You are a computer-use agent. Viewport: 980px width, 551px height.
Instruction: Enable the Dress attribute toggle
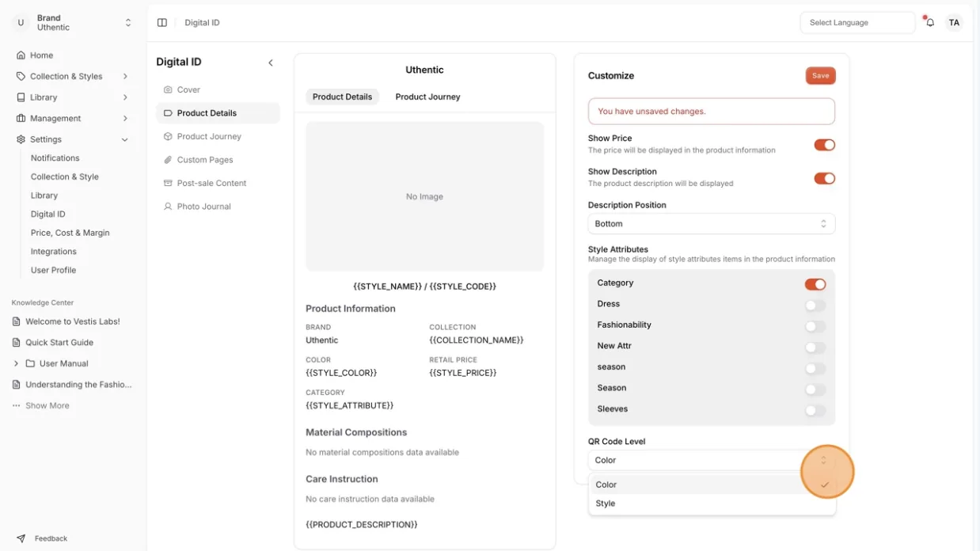click(815, 305)
